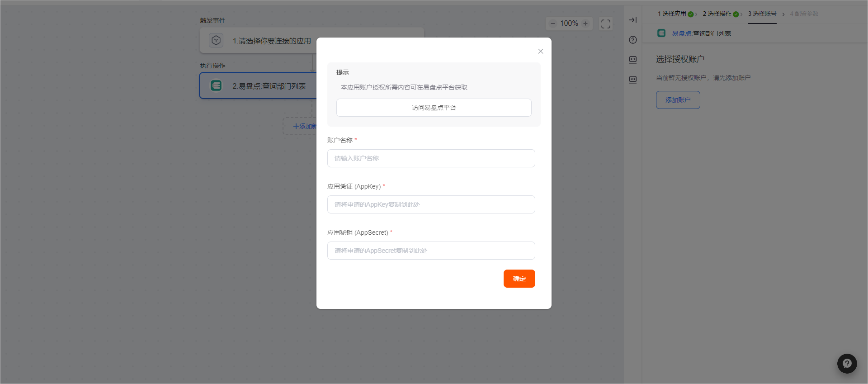Zoom out with the minus button
Screen dimensions: 868x384
click(552, 24)
